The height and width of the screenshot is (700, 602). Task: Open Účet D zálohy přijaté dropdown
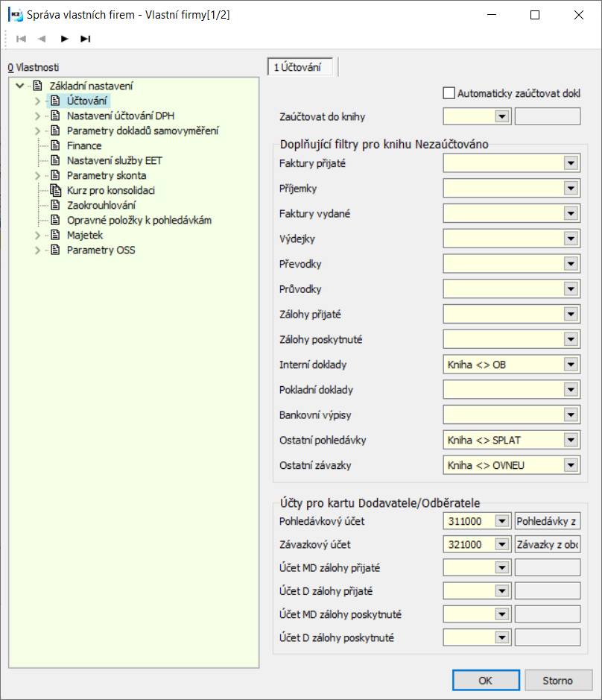[x=502, y=591]
